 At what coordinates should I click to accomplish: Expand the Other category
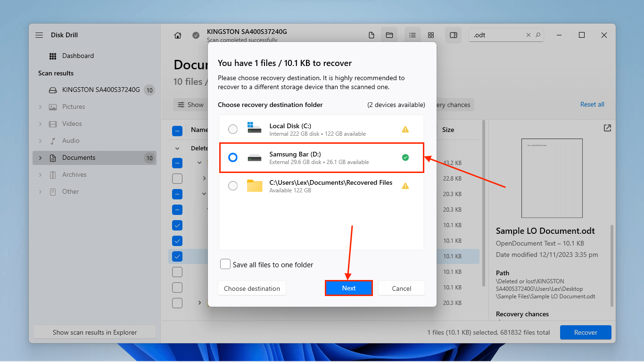coord(40,192)
